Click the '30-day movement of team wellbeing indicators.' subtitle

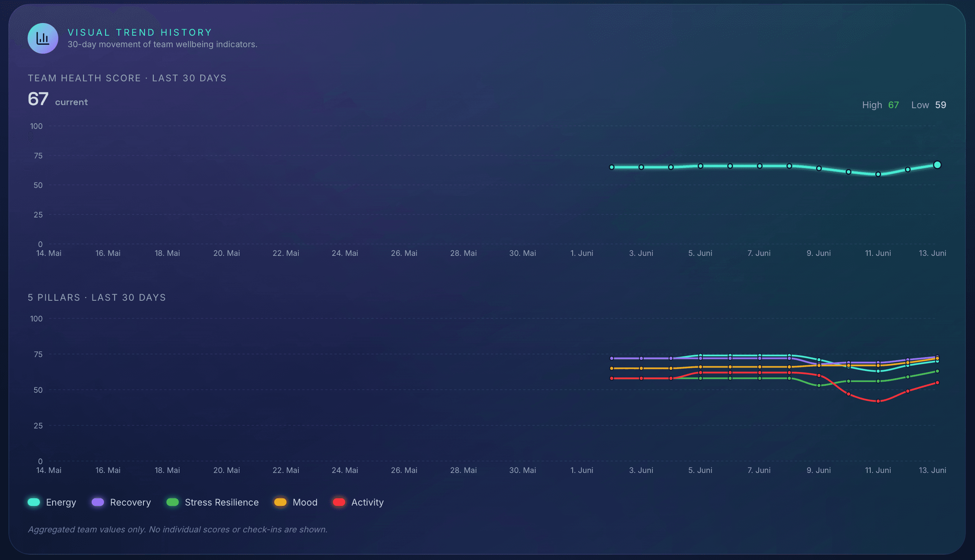click(x=162, y=44)
